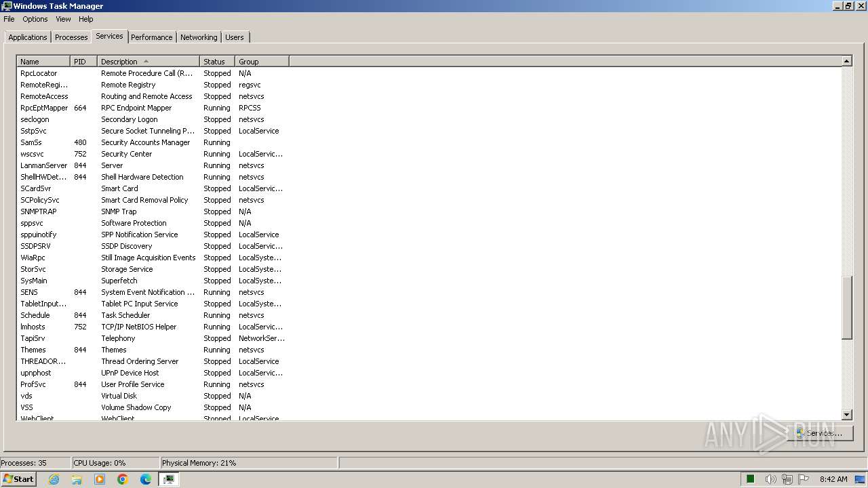Toggle sort on Description column header
The width and height of the screenshot is (868, 488).
click(149, 62)
